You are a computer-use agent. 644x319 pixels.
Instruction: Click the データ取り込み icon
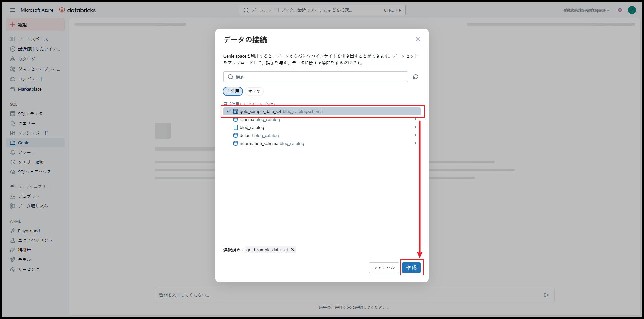pyautogui.click(x=13, y=206)
